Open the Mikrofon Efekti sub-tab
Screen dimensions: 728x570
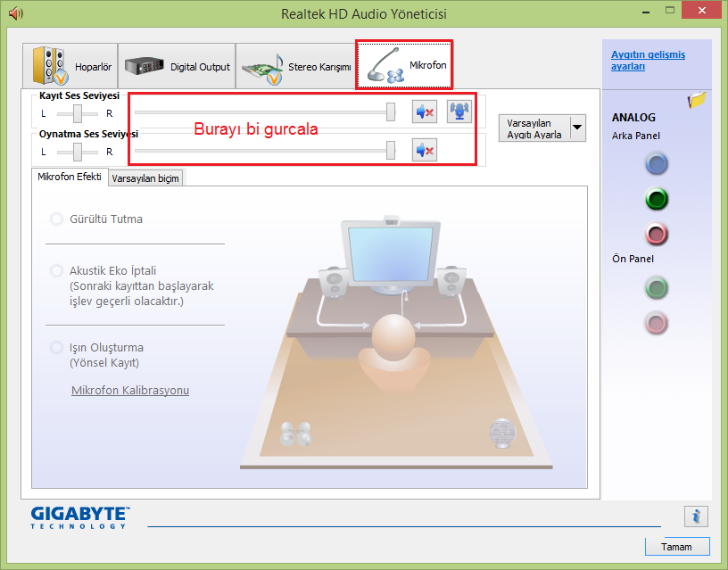tap(70, 177)
